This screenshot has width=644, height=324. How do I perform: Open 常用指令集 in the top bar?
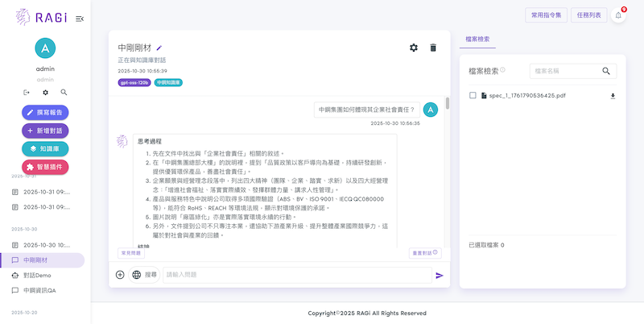(x=546, y=15)
